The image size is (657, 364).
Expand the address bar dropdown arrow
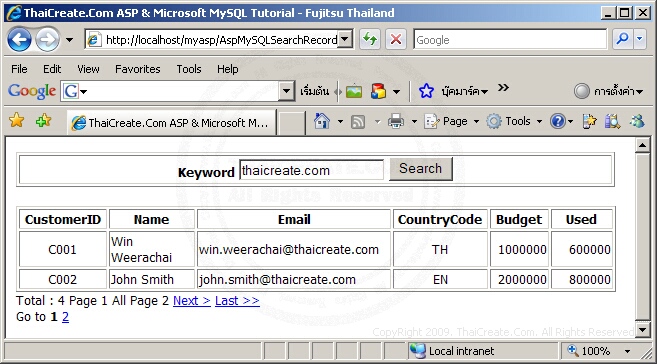[344, 39]
